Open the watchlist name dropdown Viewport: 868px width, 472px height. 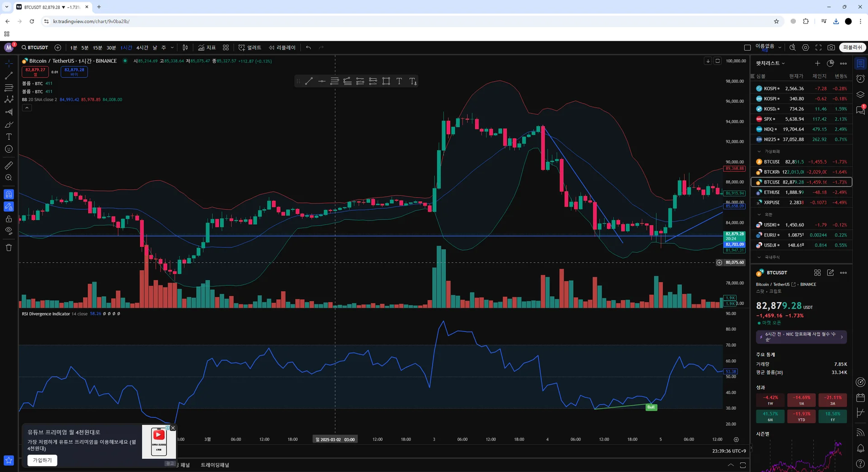(x=770, y=63)
